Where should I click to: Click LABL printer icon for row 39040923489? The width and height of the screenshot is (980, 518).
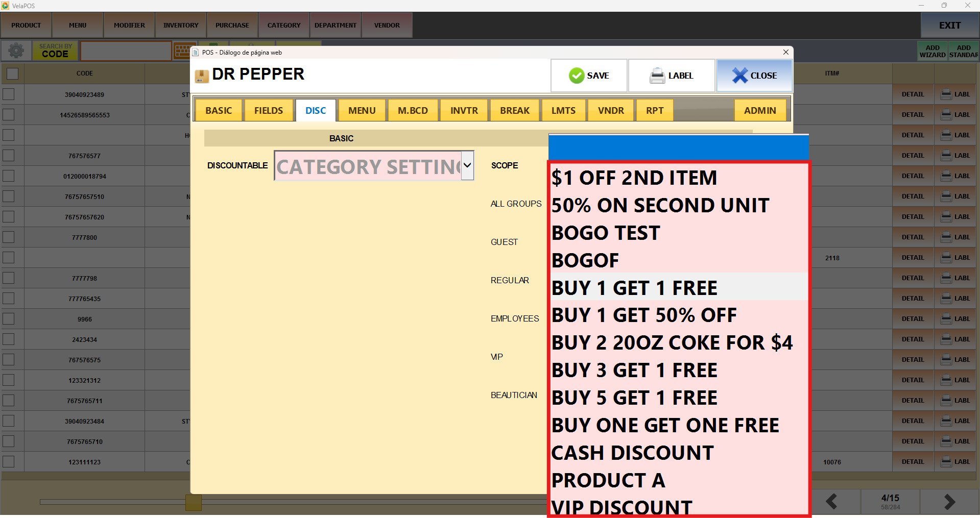(x=946, y=94)
